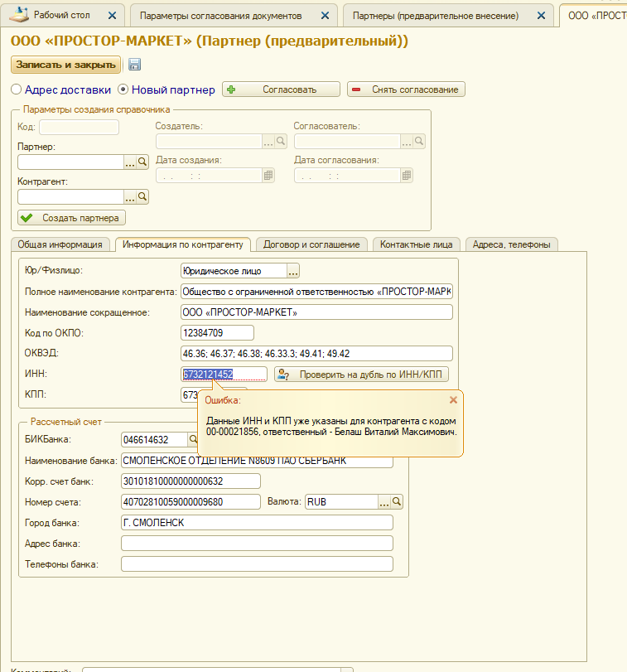Click the Создать партнера button

click(71, 218)
